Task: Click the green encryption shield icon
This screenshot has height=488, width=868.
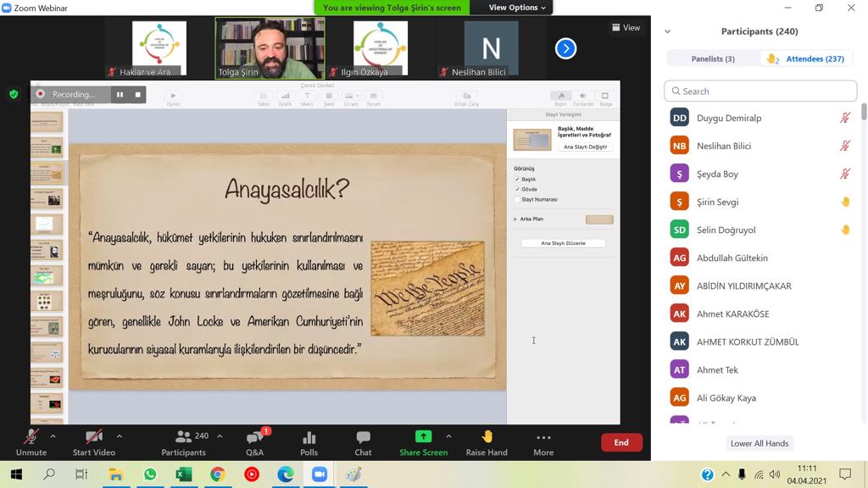Action: 14,94
